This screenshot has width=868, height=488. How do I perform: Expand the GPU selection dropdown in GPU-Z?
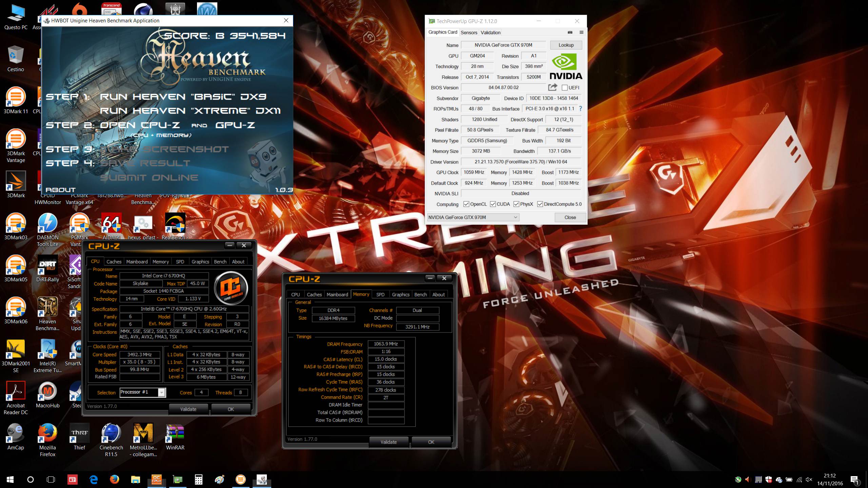(515, 217)
